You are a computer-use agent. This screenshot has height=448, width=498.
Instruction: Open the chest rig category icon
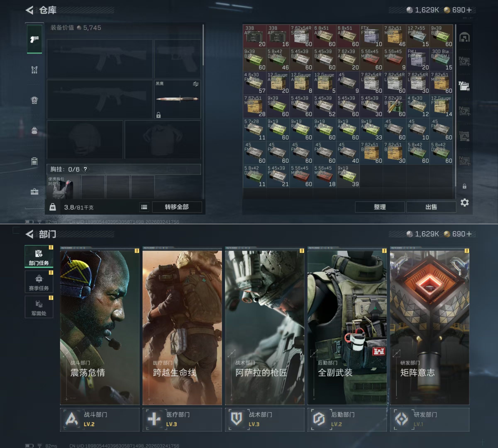tap(34, 70)
